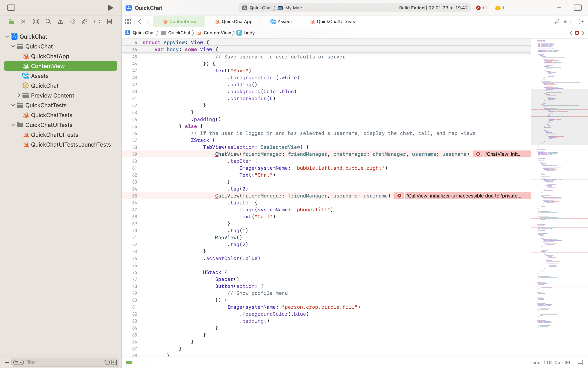Open QuickChatUITests swift file in navigator

(x=55, y=135)
